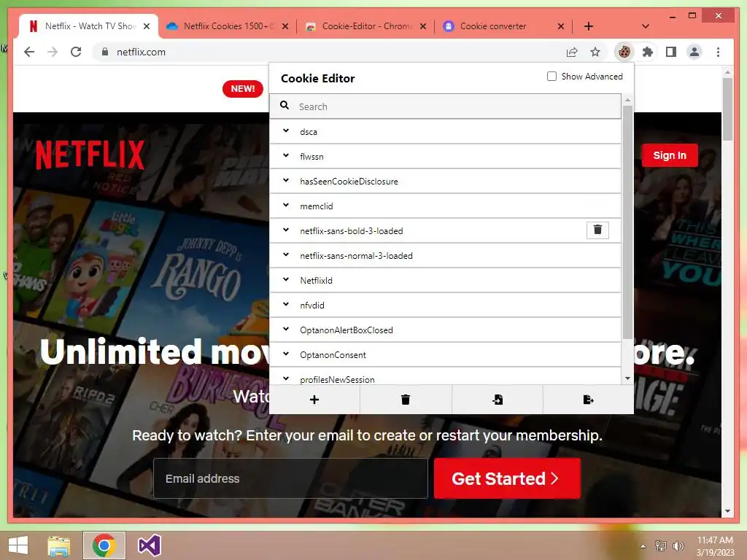The image size is (747, 560).
Task: Expand the nfvdid cookie
Action: pyautogui.click(x=286, y=304)
